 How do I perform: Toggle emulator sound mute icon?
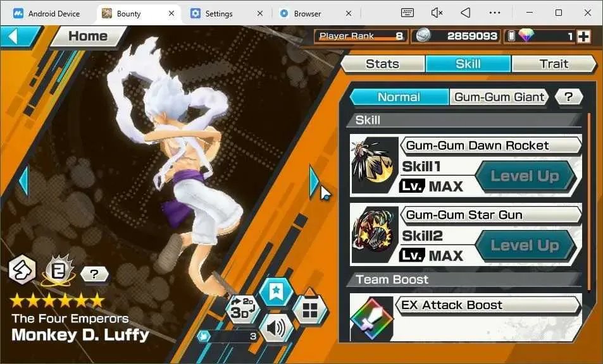[437, 13]
